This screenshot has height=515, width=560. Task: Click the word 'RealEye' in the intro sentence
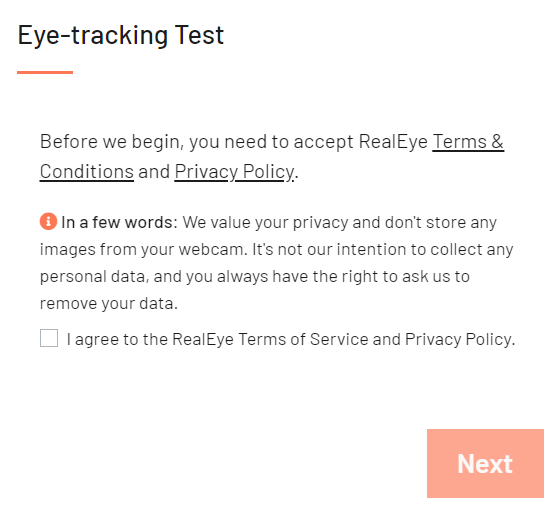click(x=393, y=142)
